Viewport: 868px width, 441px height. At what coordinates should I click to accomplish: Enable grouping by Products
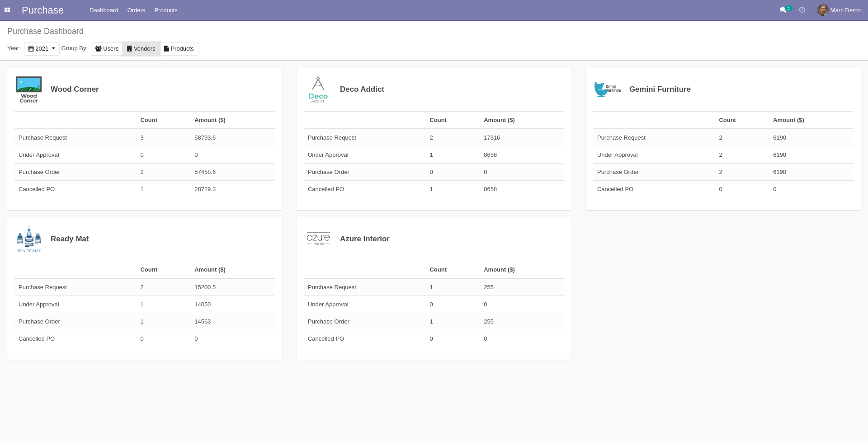point(179,48)
